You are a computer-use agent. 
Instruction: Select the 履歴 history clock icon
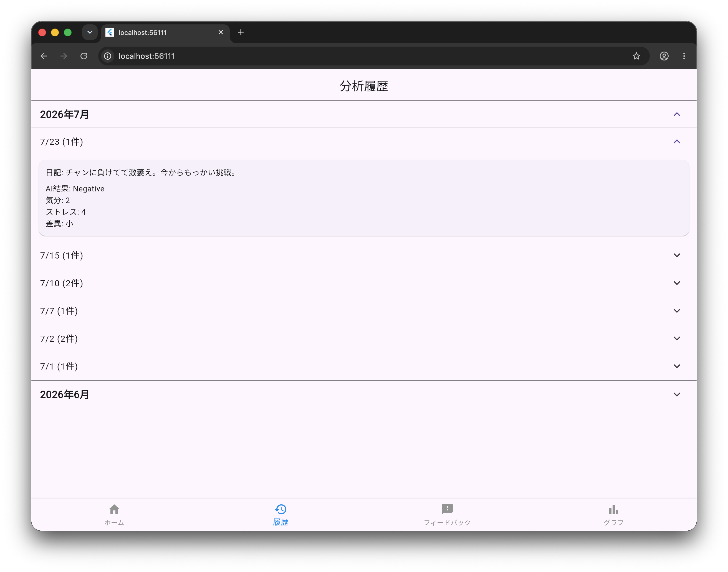coord(280,509)
